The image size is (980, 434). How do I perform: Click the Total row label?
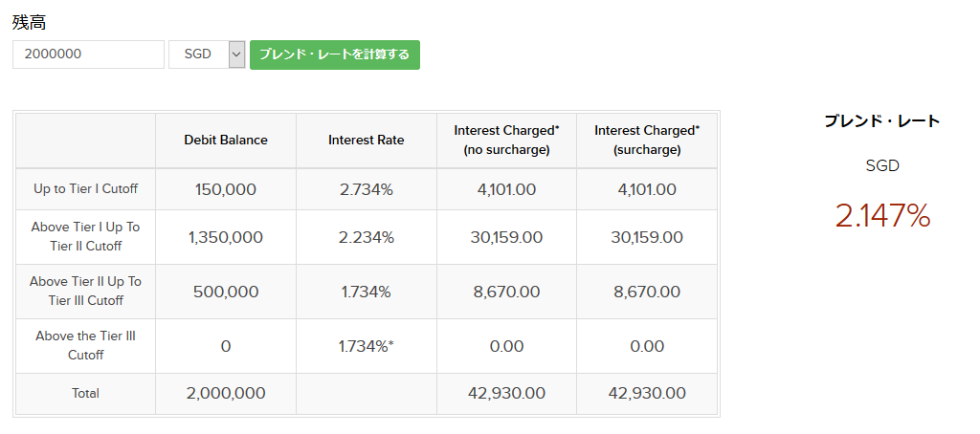pos(85,393)
